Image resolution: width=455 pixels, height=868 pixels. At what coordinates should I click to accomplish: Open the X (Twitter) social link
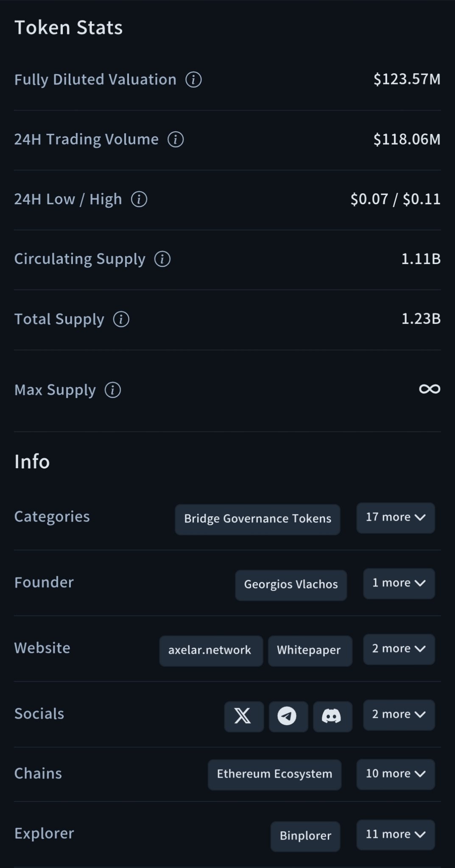tap(243, 716)
